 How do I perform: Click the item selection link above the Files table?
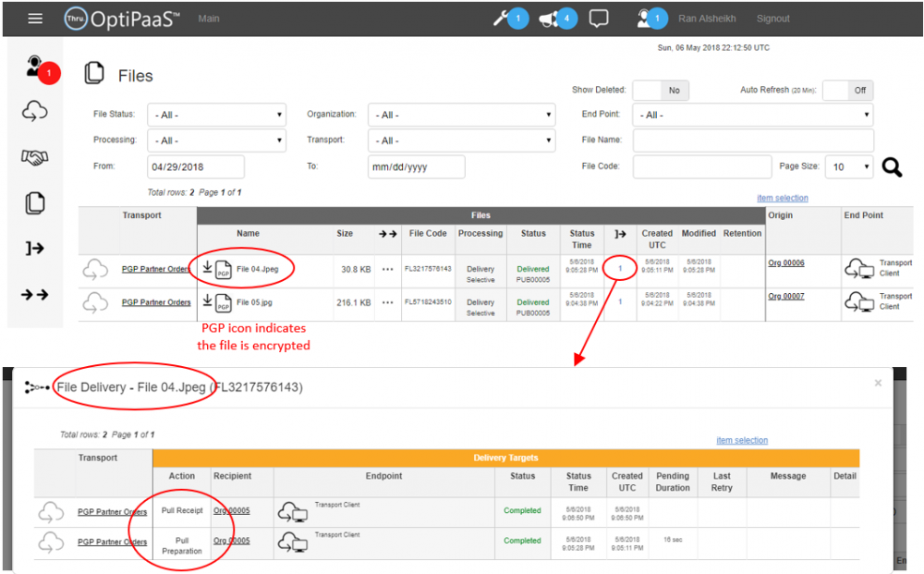pos(782,198)
